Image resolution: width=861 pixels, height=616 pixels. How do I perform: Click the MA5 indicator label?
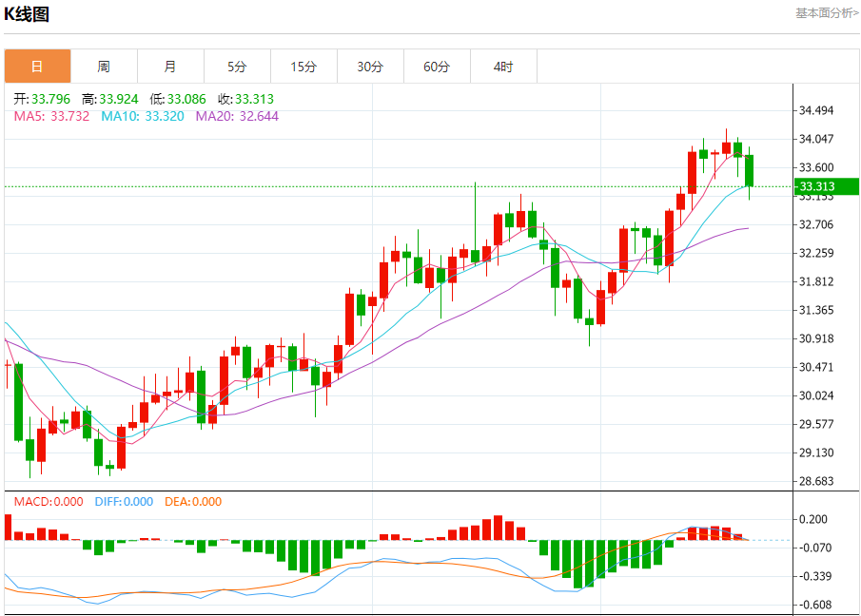coord(51,116)
